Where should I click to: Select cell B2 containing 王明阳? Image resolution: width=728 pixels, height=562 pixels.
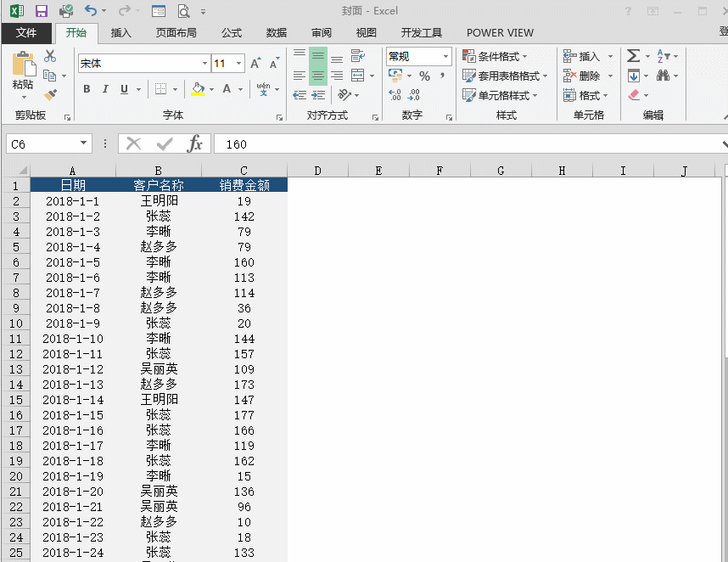click(159, 201)
